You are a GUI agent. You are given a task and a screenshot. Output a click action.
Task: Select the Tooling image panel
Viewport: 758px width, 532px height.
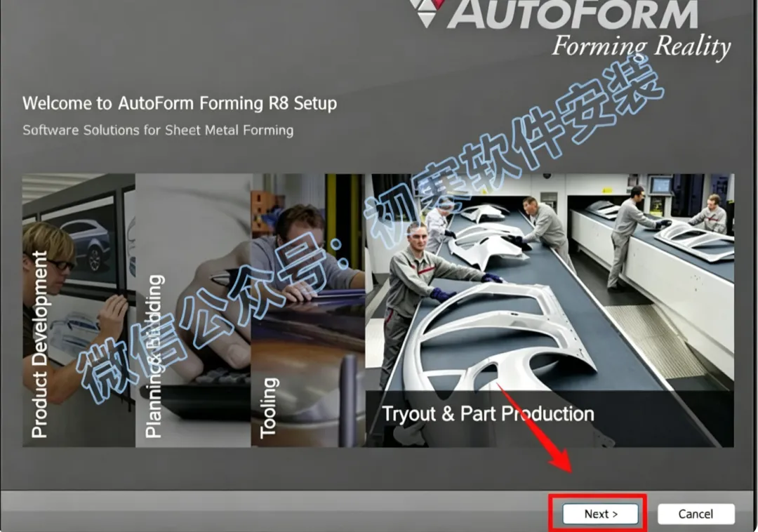point(308,310)
